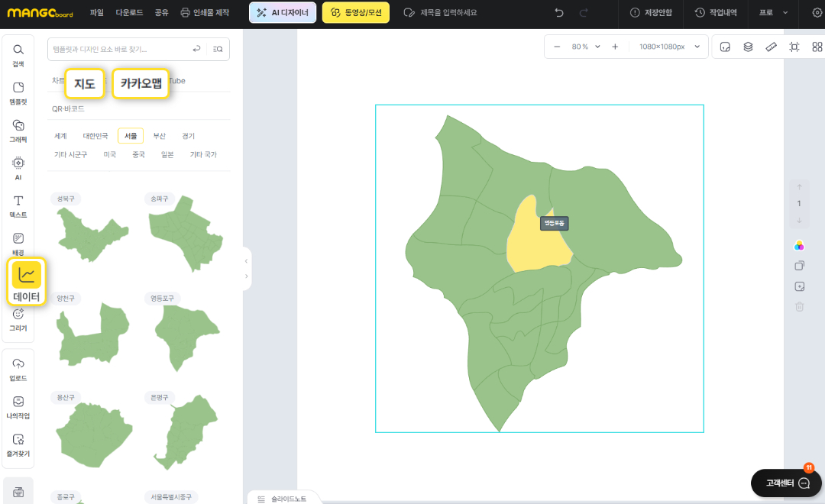Image resolution: width=825 pixels, height=504 pixels.
Task: Open the layers panel icon
Action: (748, 47)
